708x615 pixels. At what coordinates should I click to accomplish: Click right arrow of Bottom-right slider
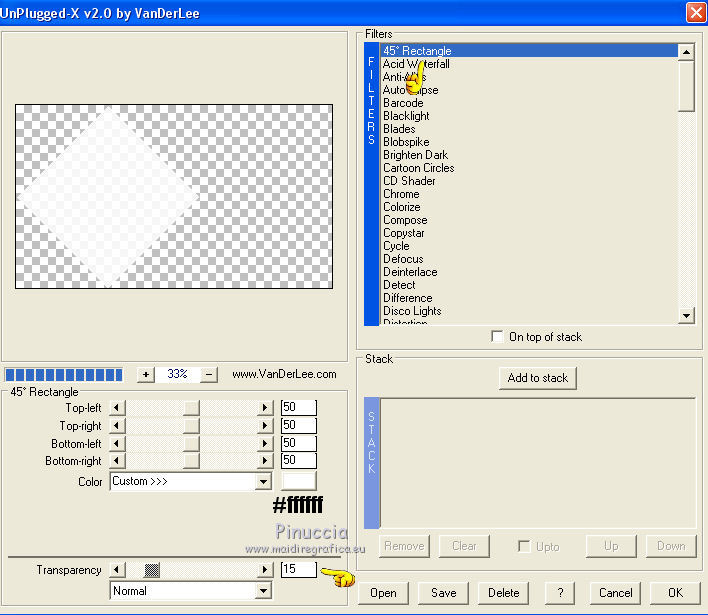pos(266,461)
